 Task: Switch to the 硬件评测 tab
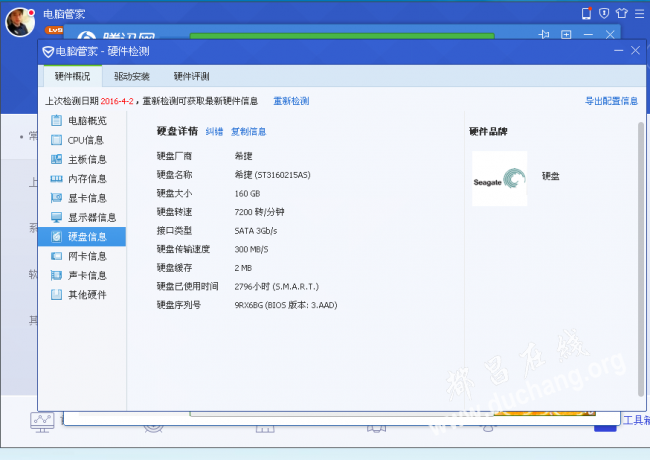click(192, 76)
